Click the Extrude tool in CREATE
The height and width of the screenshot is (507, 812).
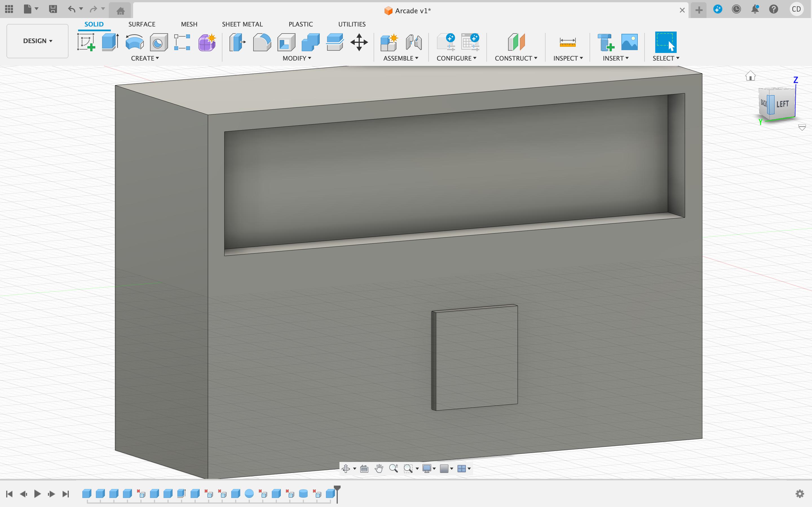click(111, 42)
